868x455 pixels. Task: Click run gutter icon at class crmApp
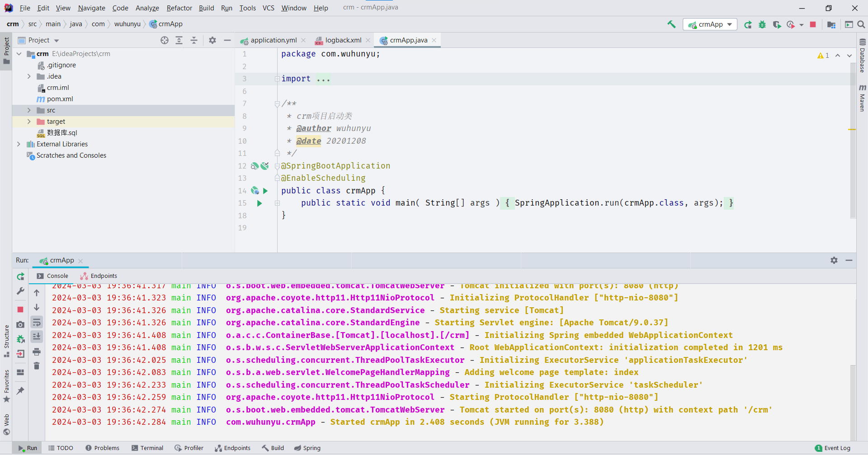click(x=265, y=191)
